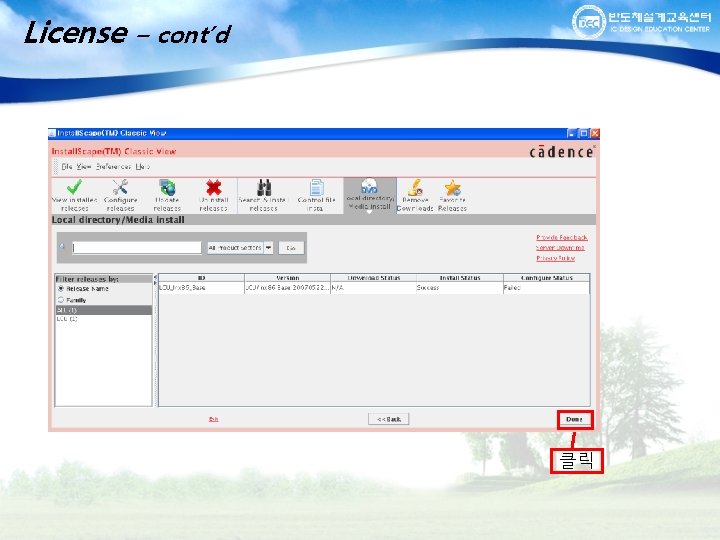Minimize the InstallScape window
Viewport: 720px width, 540px height.
(572, 134)
